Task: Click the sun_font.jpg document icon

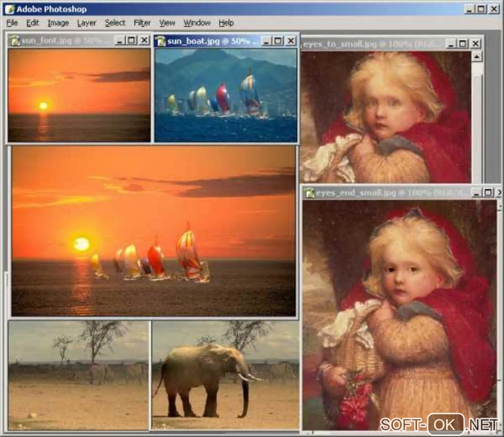Action: [x=14, y=41]
